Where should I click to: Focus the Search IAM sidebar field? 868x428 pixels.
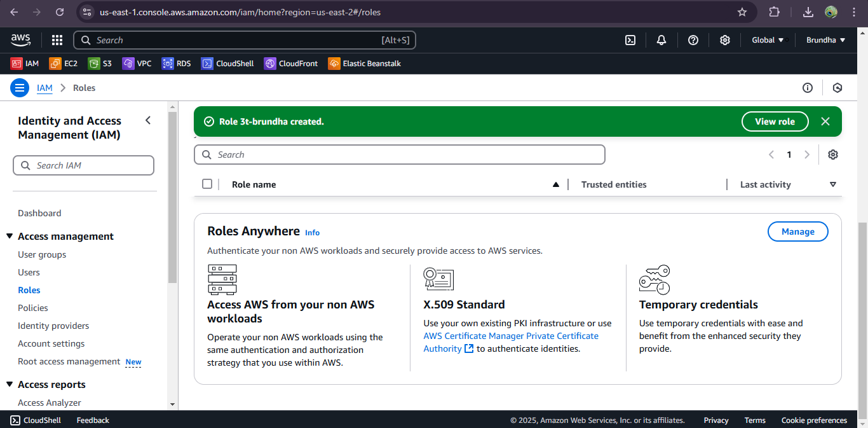pos(83,165)
